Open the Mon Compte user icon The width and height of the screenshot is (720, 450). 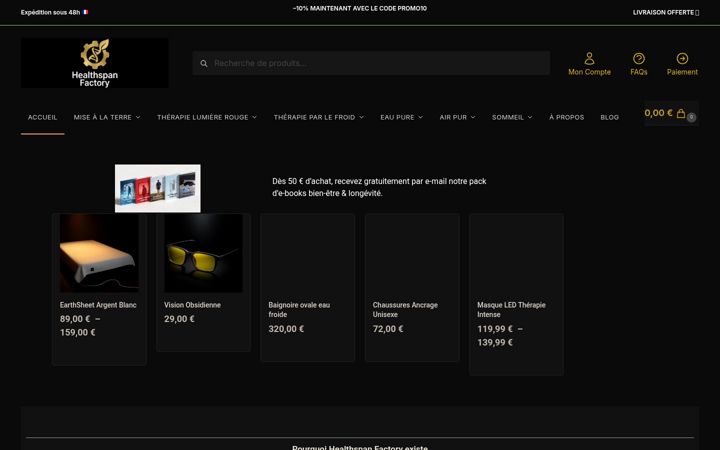[x=589, y=58]
